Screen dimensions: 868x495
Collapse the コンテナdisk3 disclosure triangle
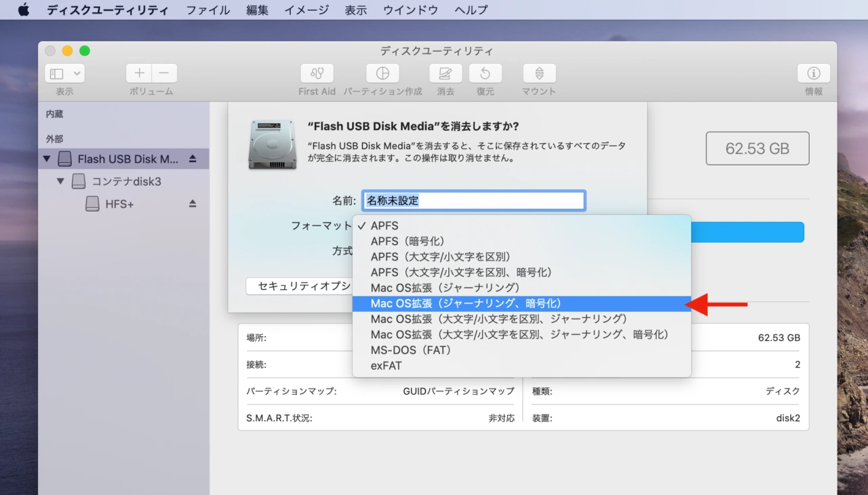[60, 181]
